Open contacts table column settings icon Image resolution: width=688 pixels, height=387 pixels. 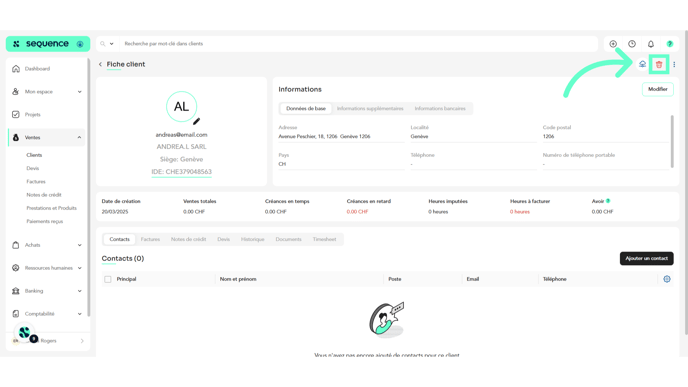click(667, 279)
